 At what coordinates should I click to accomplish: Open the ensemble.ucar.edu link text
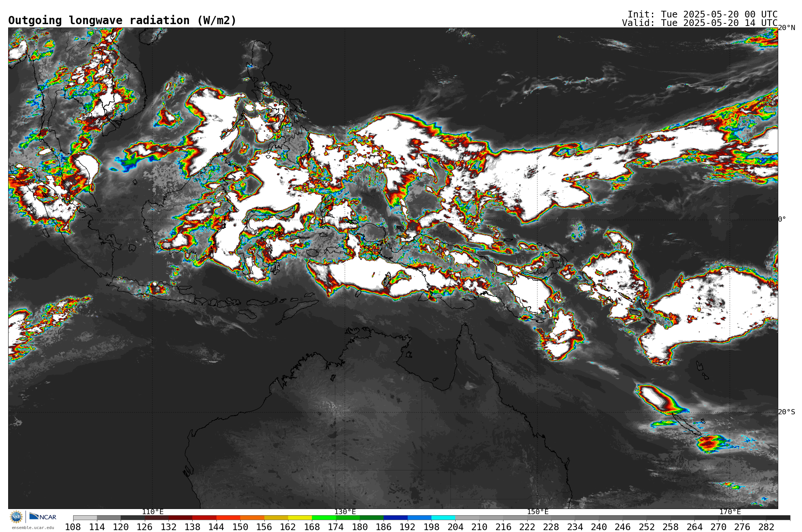click(33, 528)
